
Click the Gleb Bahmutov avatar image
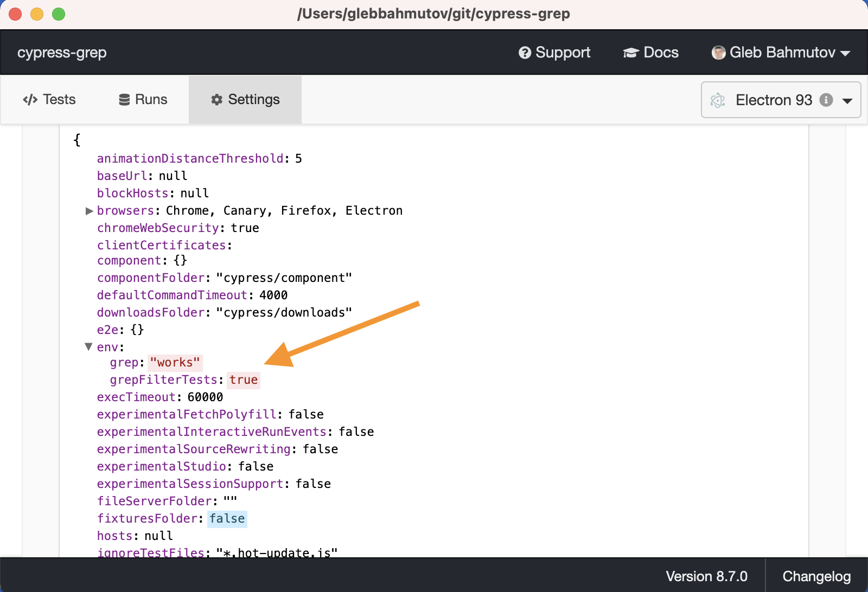pos(718,53)
